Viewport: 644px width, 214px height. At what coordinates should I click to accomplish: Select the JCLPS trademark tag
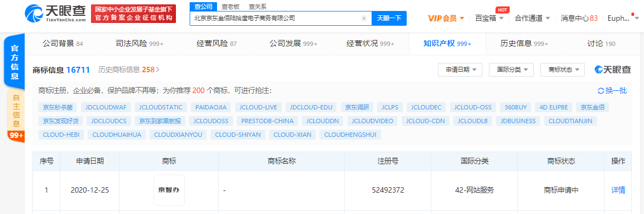[x=390, y=107]
